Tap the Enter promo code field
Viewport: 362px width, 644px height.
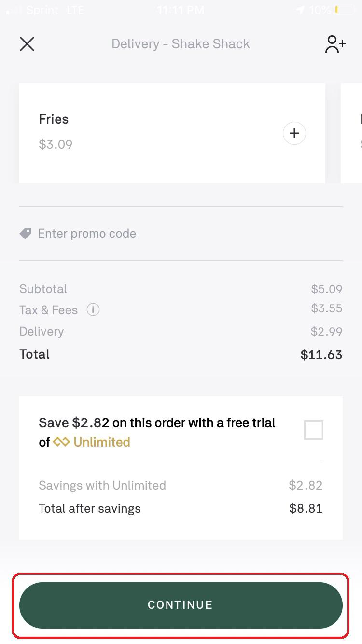(87, 233)
